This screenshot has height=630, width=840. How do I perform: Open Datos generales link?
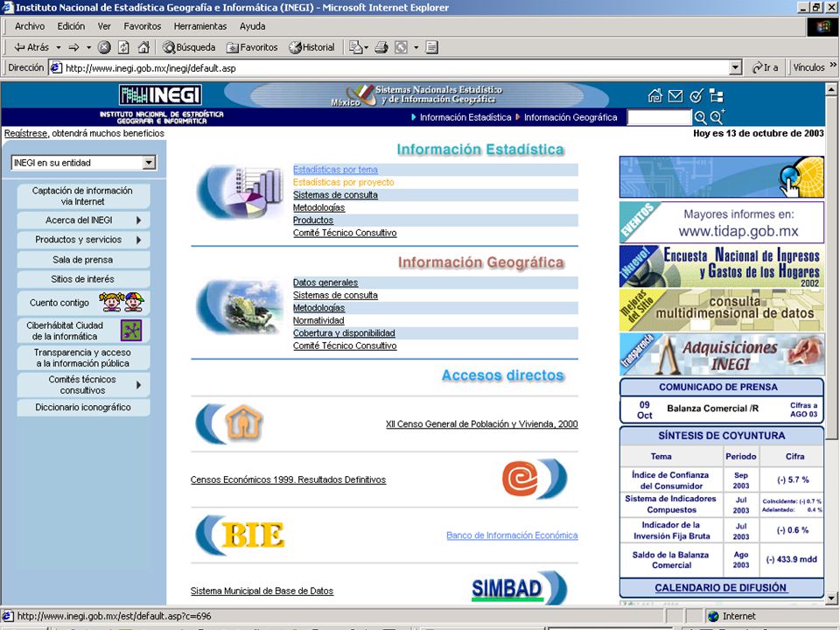325,283
